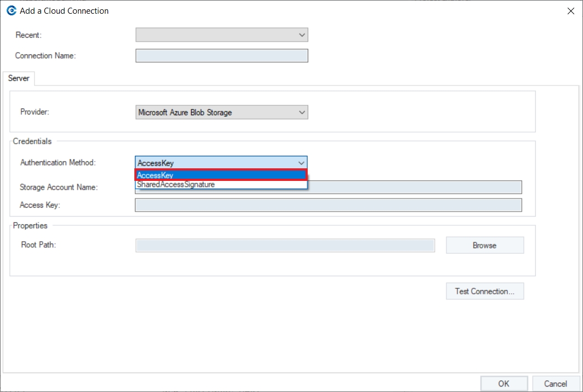
Task: Confirm with the OK button
Action: 503,384
